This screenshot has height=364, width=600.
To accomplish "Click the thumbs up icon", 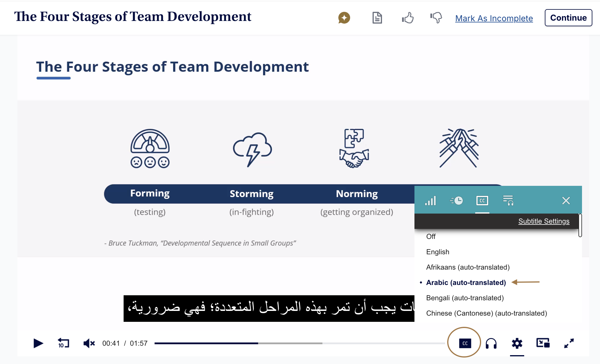I will pyautogui.click(x=408, y=18).
